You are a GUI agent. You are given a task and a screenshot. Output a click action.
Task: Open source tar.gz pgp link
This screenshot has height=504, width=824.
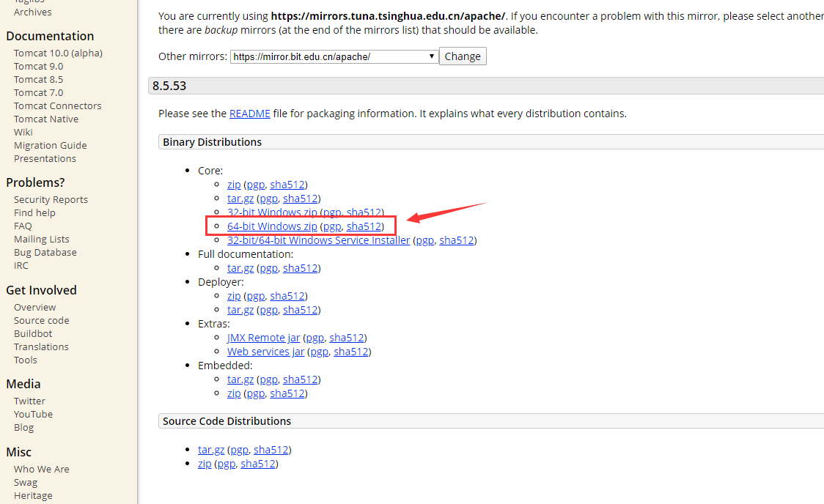[x=239, y=450]
